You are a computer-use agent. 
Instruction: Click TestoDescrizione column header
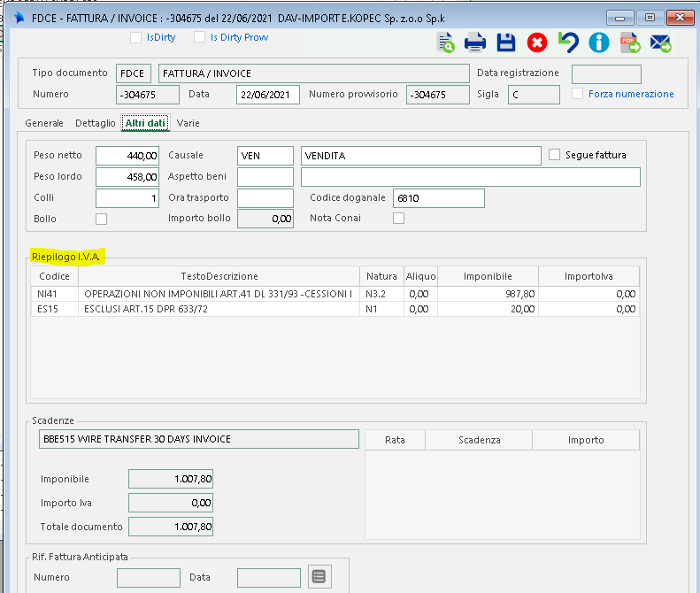click(219, 276)
